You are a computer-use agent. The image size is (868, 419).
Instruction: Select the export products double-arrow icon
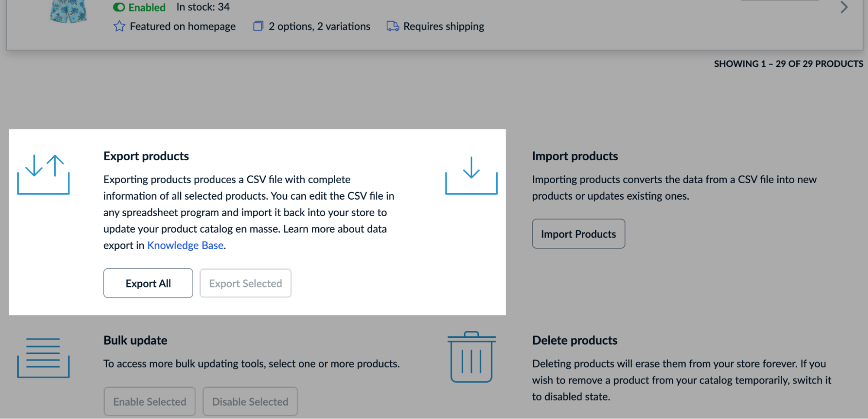tap(43, 175)
